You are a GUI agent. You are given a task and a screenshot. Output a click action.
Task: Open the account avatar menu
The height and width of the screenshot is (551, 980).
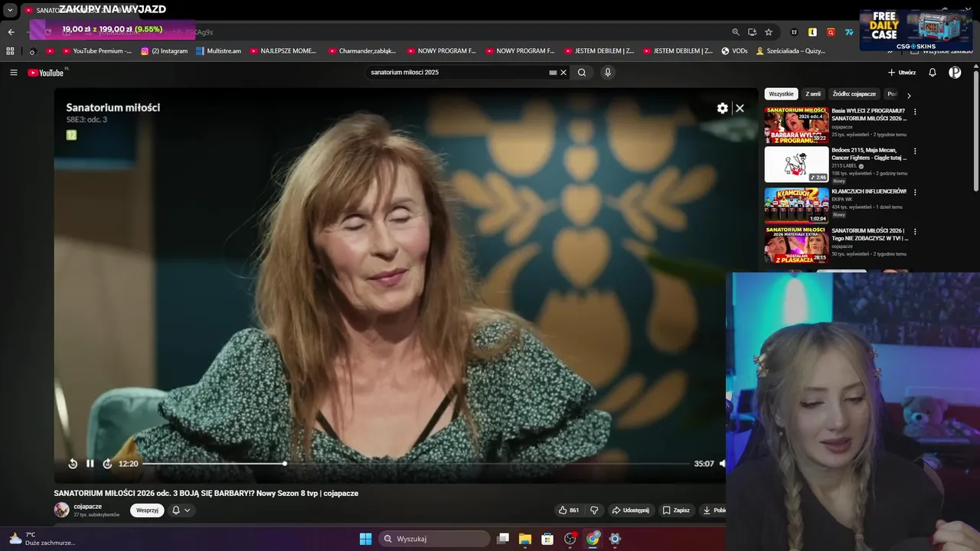(x=955, y=73)
